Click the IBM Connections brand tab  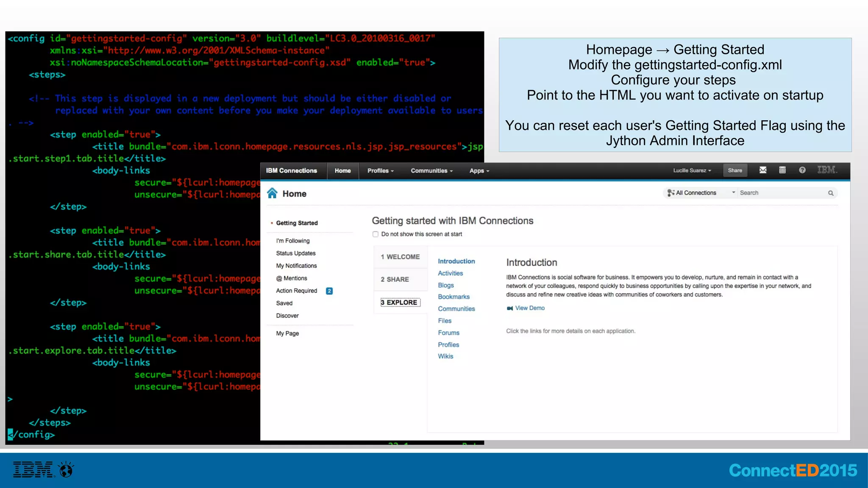point(292,171)
